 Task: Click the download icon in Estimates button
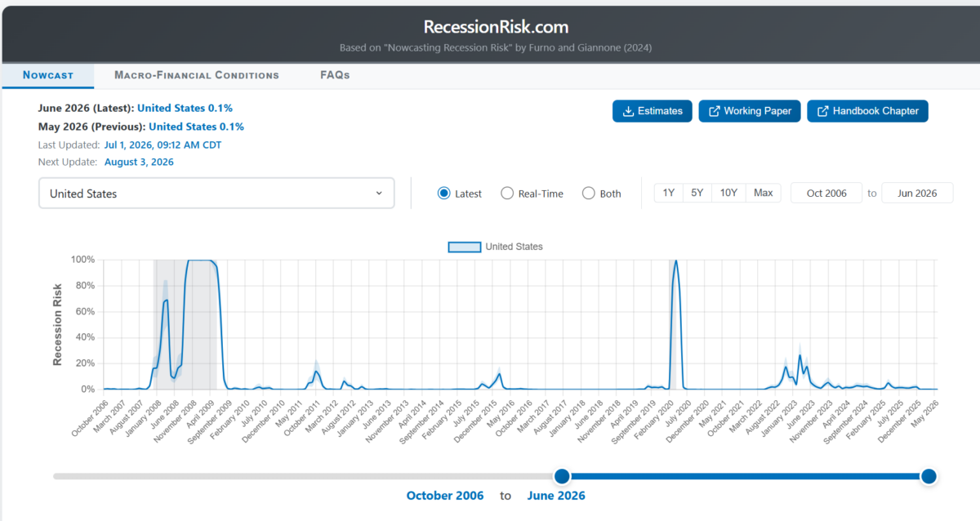pyautogui.click(x=628, y=111)
